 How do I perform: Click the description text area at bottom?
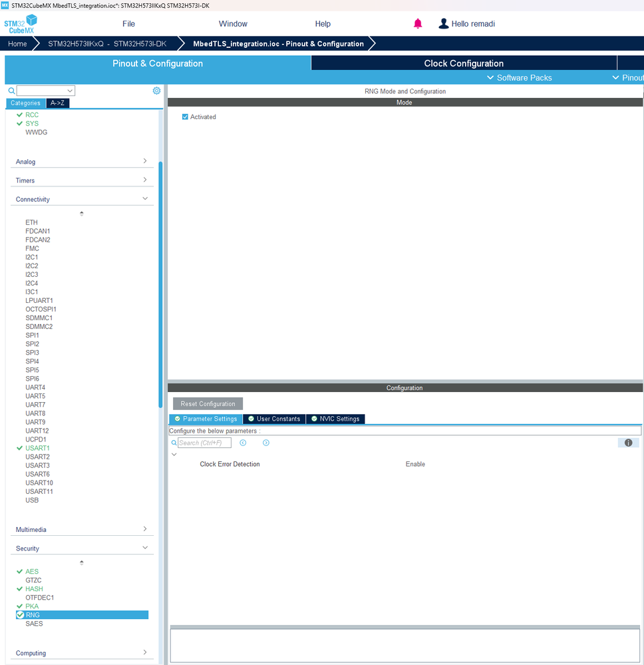[405, 645]
